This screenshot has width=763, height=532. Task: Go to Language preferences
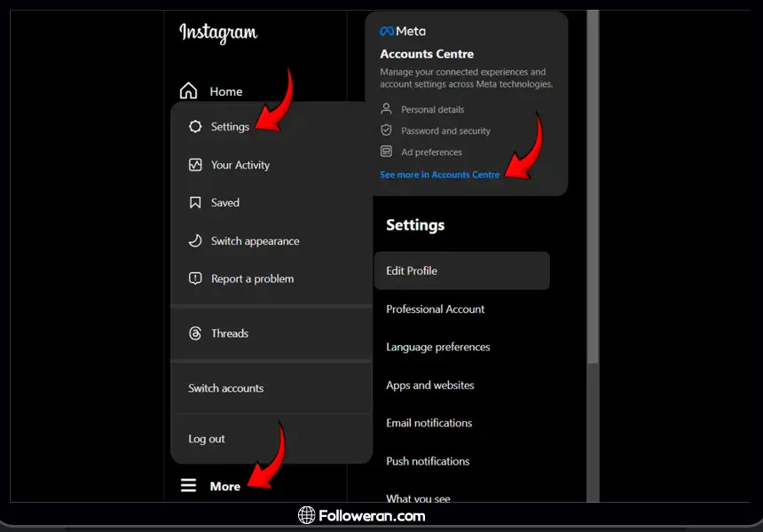[437, 348]
